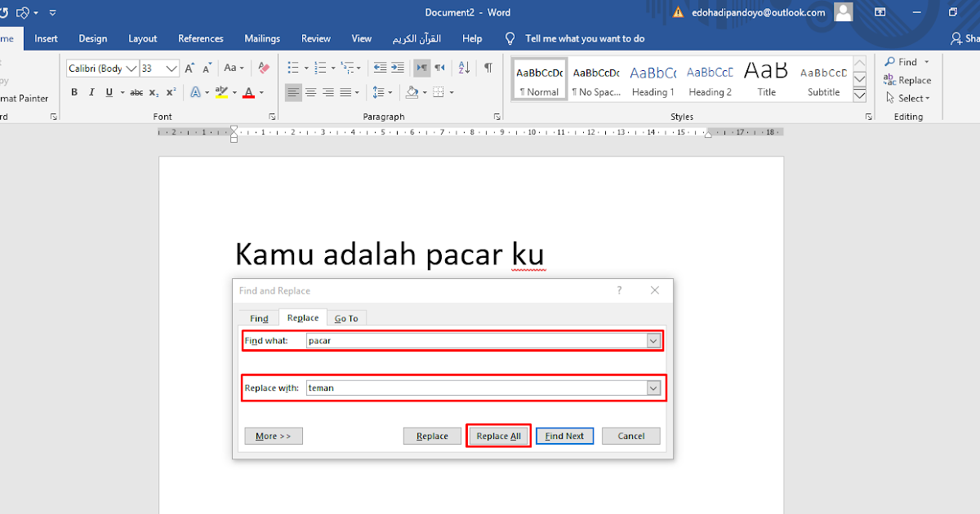
Task: Open the Mailings ribbon tab
Action: pyautogui.click(x=262, y=38)
